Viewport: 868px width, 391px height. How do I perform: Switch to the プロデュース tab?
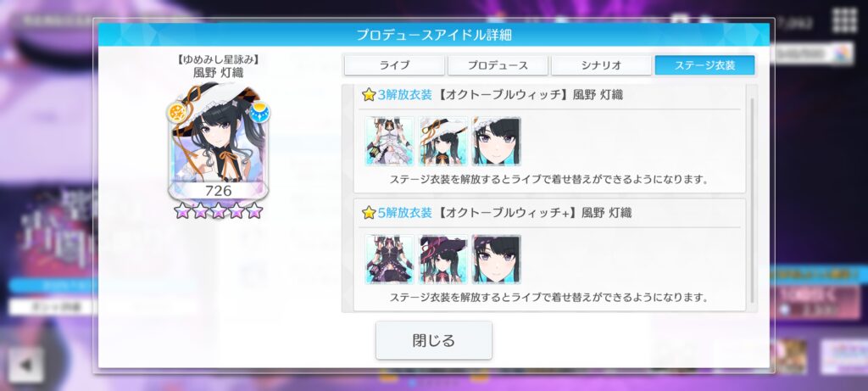coord(498,64)
